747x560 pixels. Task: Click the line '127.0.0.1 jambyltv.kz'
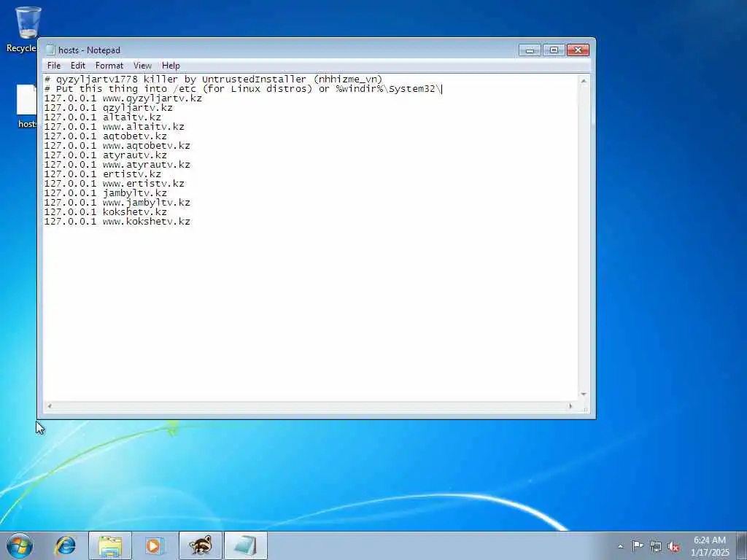click(105, 193)
